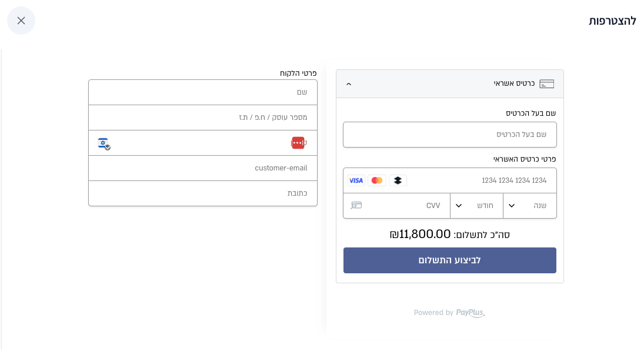The height and width of the screenshot is (355, 644).
Task: Click the business/ID number field
Action: tap(202, 118)
